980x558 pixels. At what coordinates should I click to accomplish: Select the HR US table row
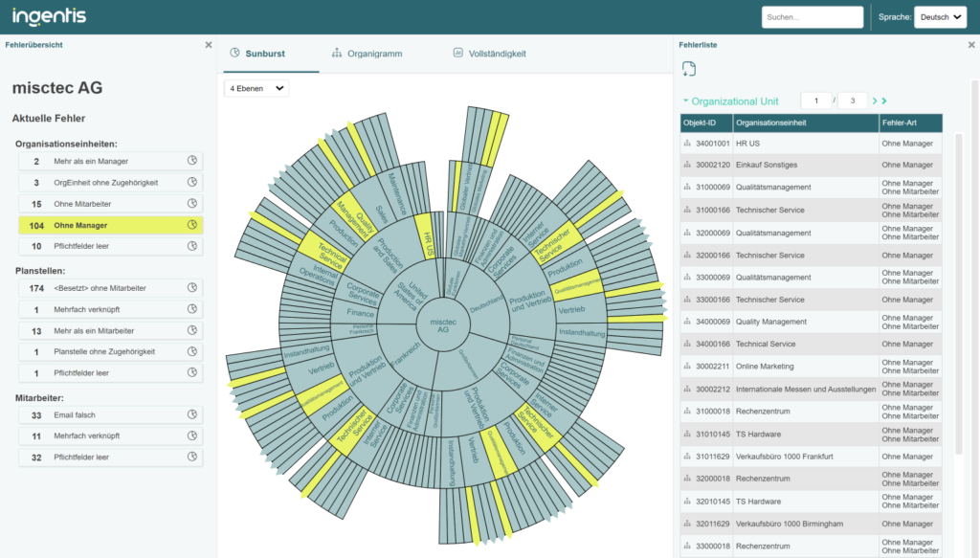click(x=812, y=144)
